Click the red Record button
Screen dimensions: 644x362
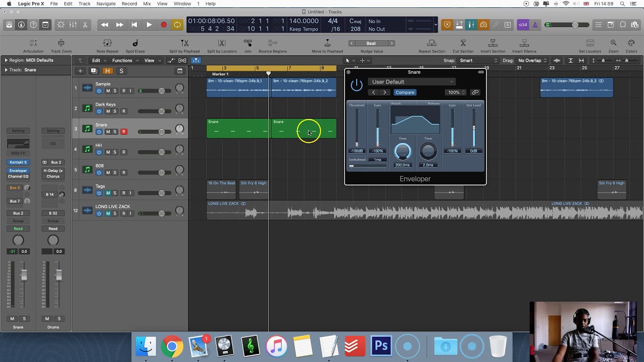(164, 25)
